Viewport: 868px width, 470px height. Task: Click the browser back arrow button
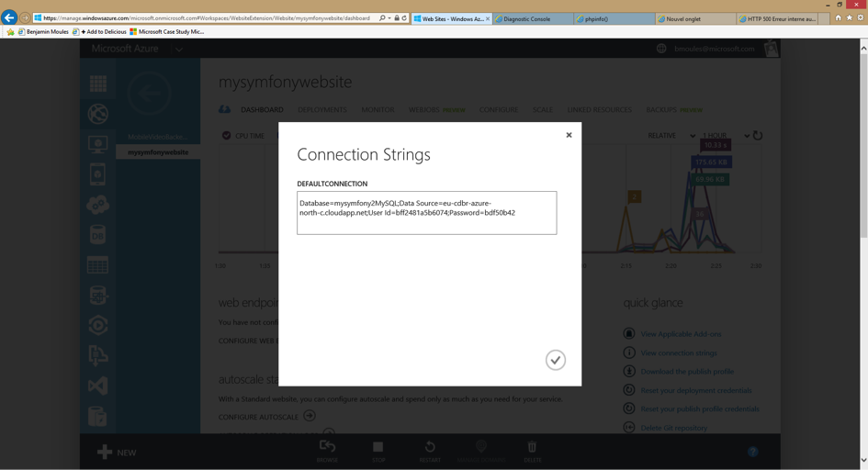tap(9, 17)
